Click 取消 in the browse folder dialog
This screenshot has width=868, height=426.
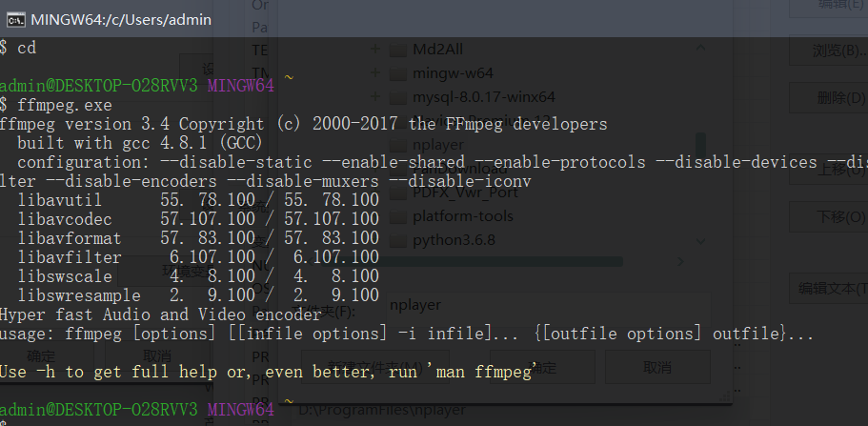657,367
